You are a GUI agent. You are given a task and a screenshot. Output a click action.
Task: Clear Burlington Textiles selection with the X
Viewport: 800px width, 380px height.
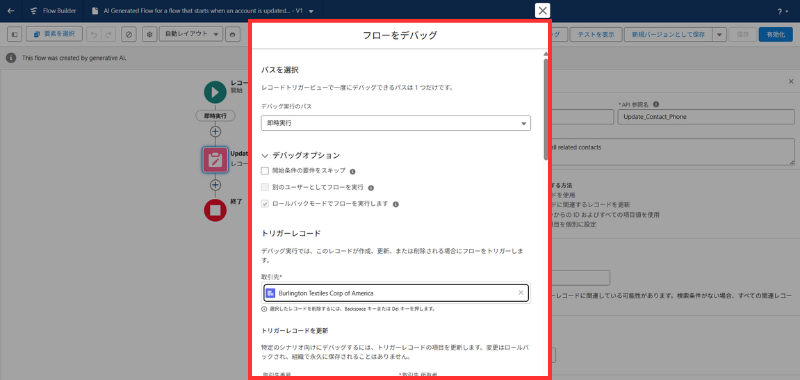click(520, 293)
